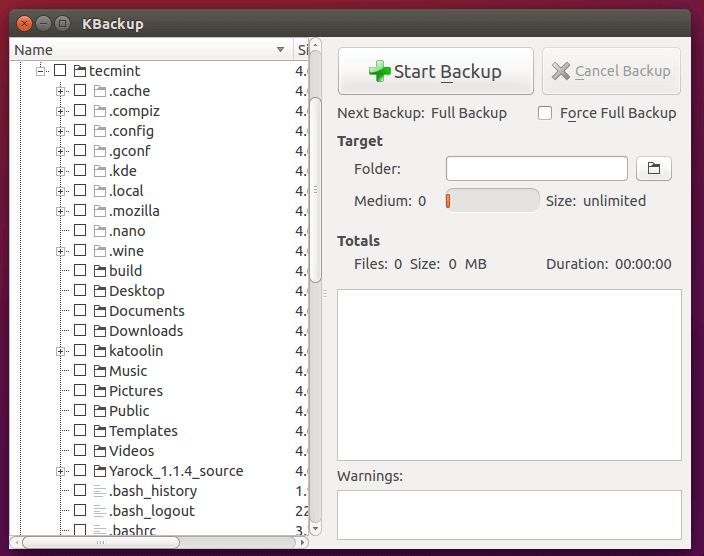This screenshot has height=556, width=704.
Task: Tick the Templates folder checkbox
Action: point(80,431)
